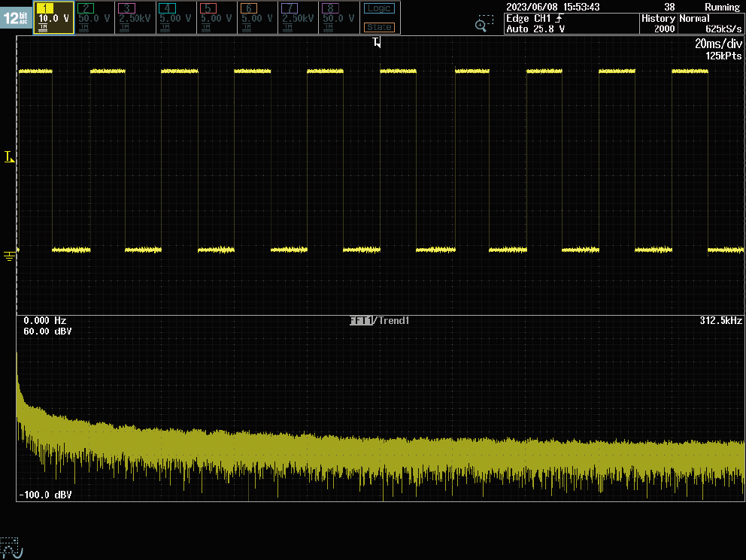Image resolution: width=746 pixels, height=560 pixels.
Task: Click the 125kPts record length readout
Action: click(723, 56)
